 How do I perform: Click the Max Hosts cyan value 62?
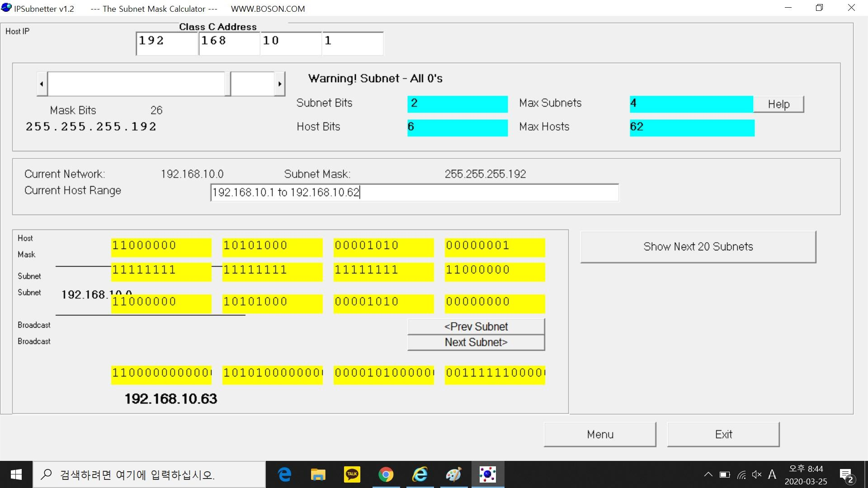(x=692, y=128)
